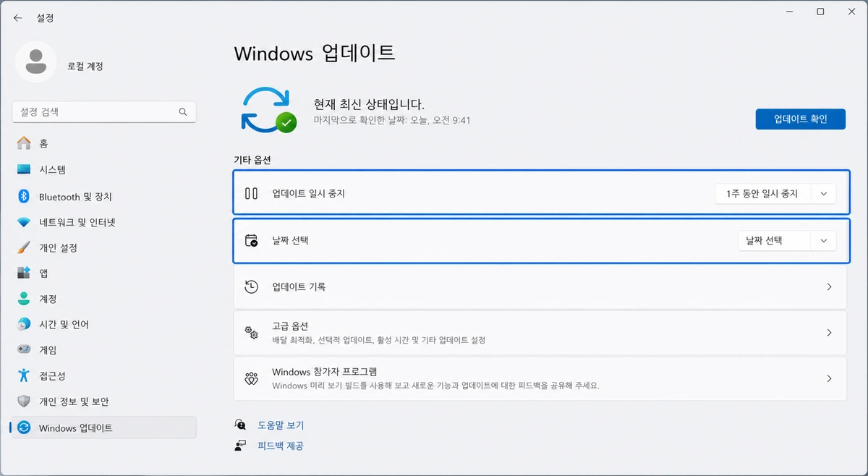Expand 업데이트 기록 using its chevron
The width and height of the screenshot is (868, 476).
coord(829,286)
